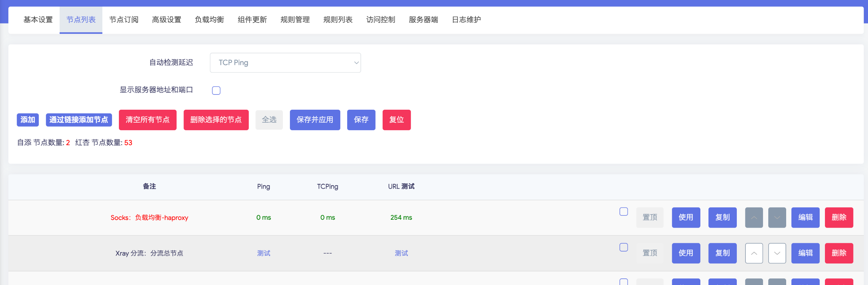Click the 添加 button
Viewport: 868px width, 285px height.
pyautogui.click(x=27, y=120)
